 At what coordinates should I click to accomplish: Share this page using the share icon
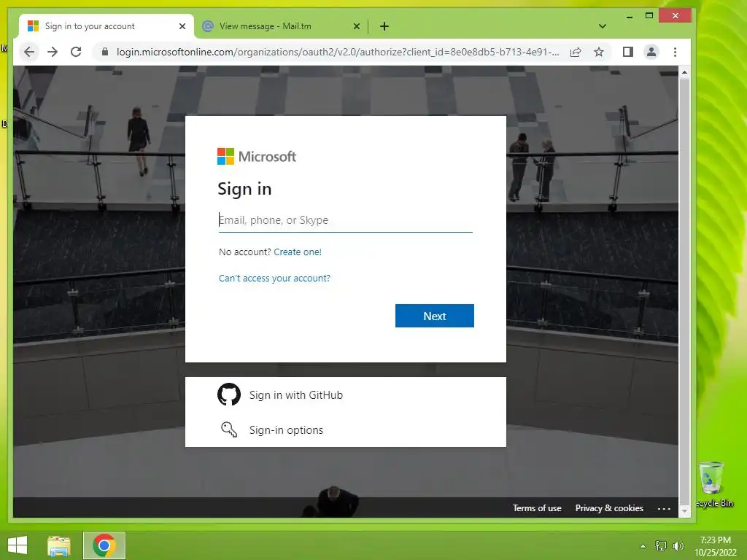tap(576, 52)
